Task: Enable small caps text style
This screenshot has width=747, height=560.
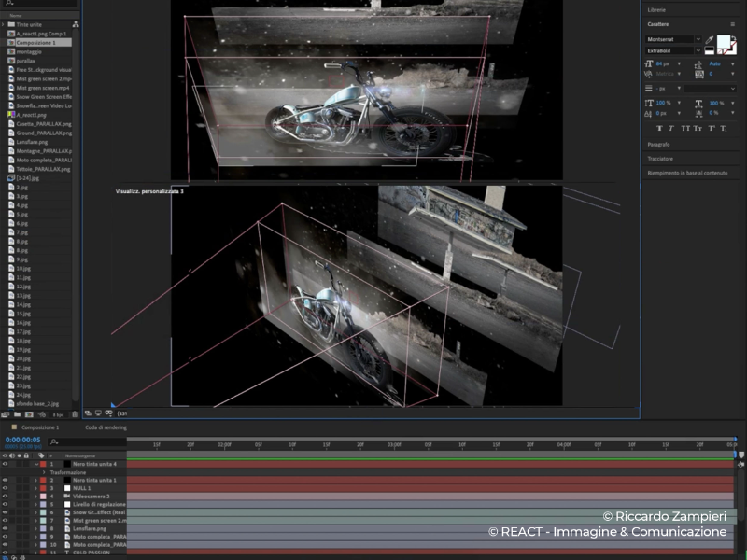Action: [698, 128]
